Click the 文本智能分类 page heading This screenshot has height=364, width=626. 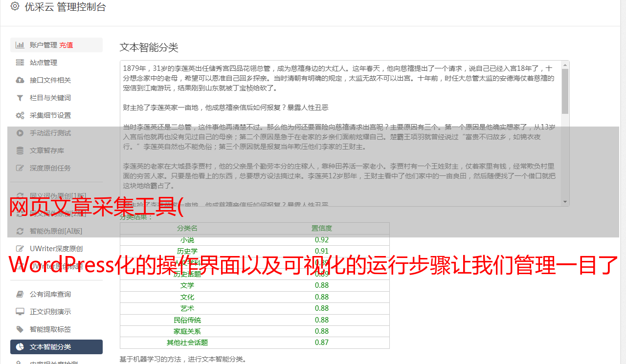(x=149, y=47)
